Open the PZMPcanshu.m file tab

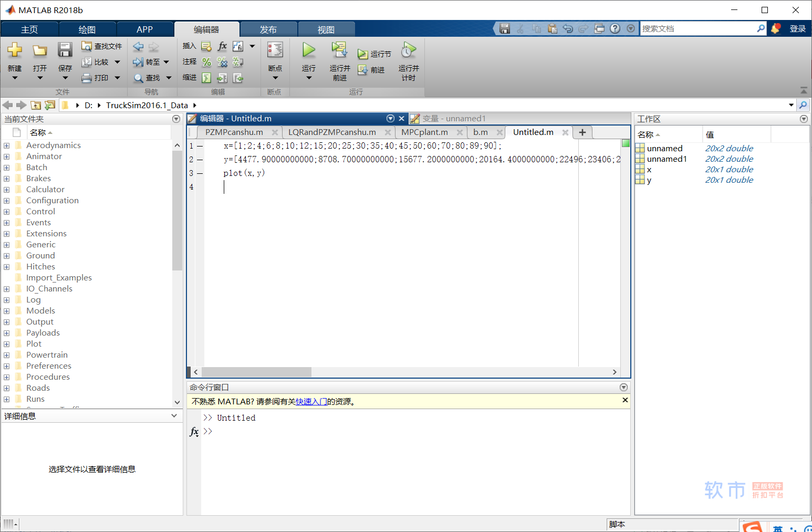coord(234,132)
